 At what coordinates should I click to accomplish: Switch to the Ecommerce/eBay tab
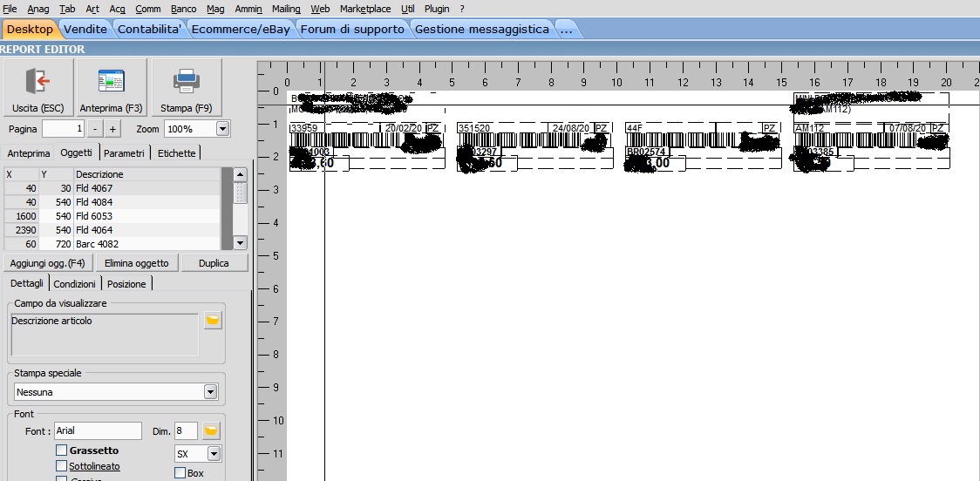pos(241,29)
